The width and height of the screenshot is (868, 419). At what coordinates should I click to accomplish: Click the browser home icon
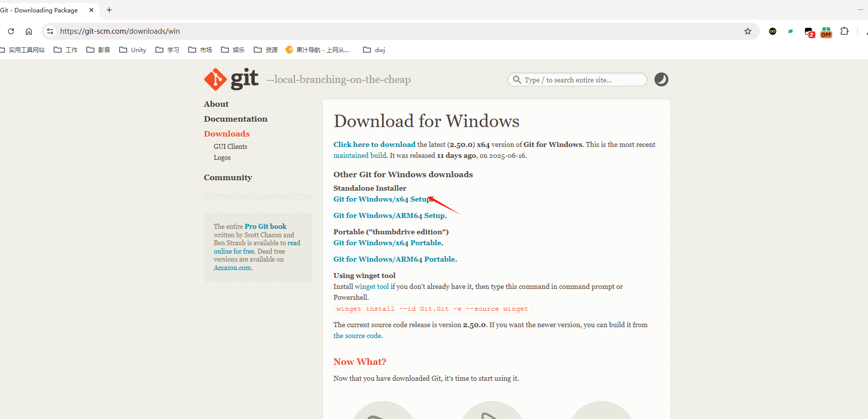pyautogui.click(x=29, y=31)
